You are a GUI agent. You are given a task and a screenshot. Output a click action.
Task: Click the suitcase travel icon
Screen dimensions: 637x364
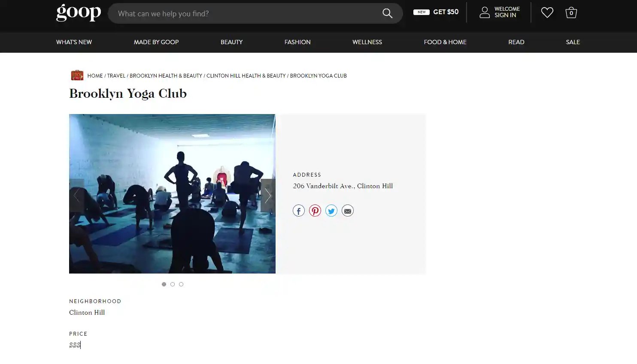pos(77,75)
